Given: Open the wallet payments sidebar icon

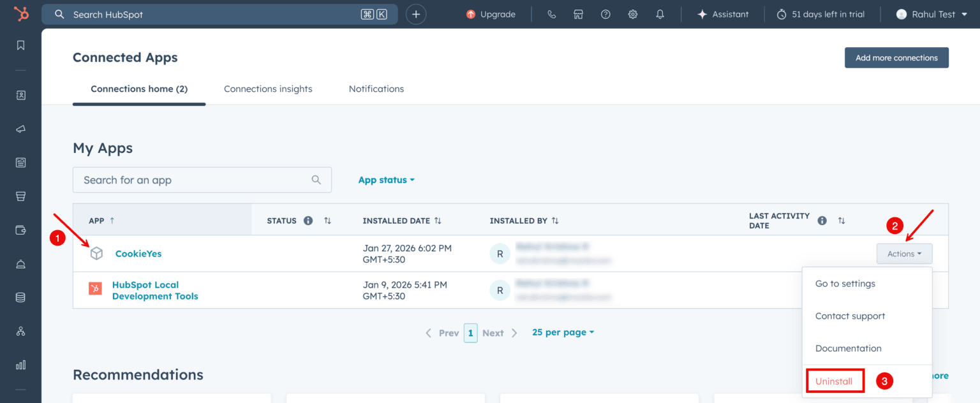Looking at the screenshot, I should pos(20,230).
